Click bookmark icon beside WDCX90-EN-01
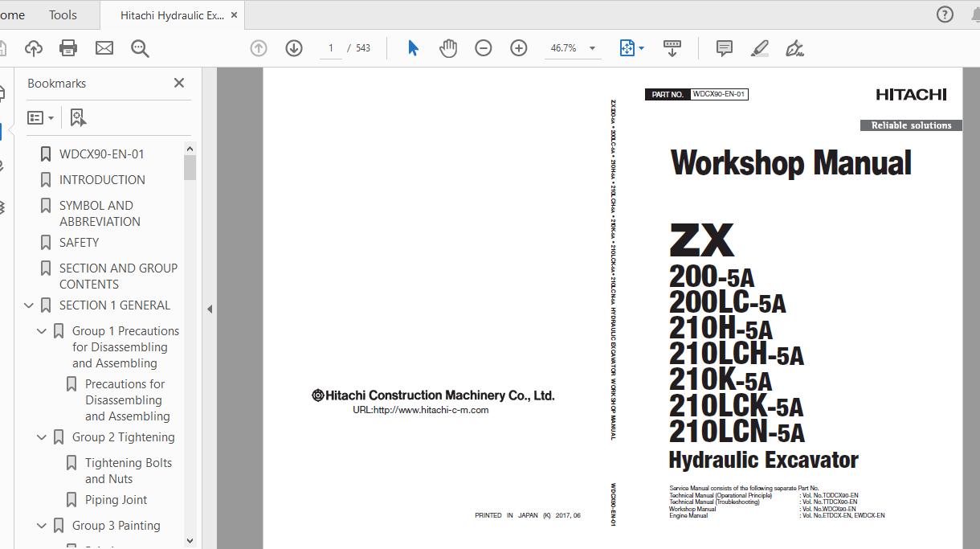Image resolution: width=980 pixels, height=549 pixels. 46,154
